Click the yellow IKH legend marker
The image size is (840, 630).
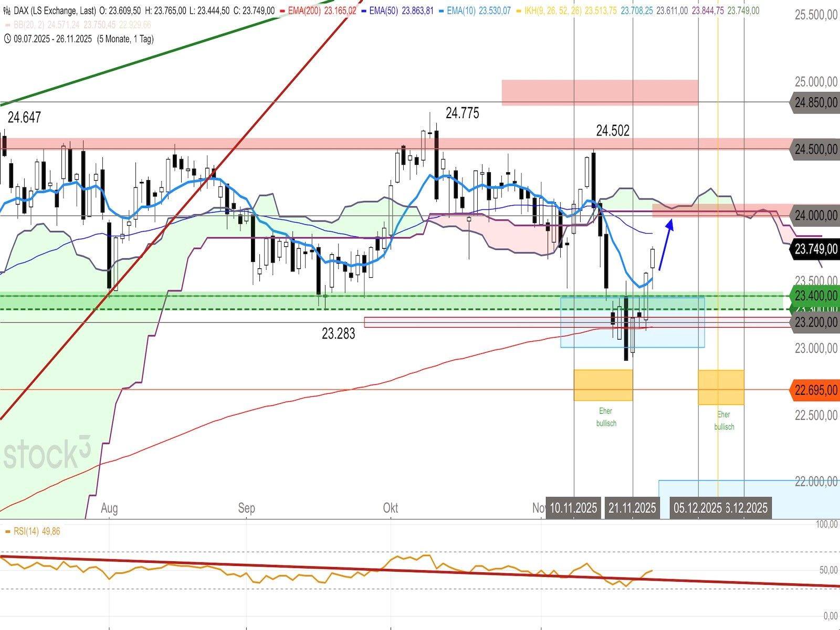519,10
